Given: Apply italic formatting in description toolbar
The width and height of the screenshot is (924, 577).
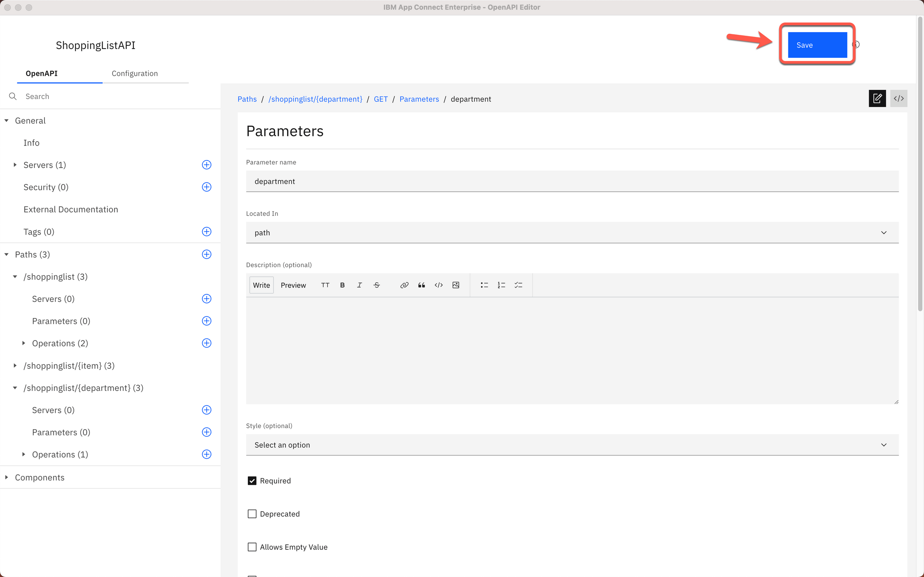Looking at the screenshot, I should tap(359, 285).
